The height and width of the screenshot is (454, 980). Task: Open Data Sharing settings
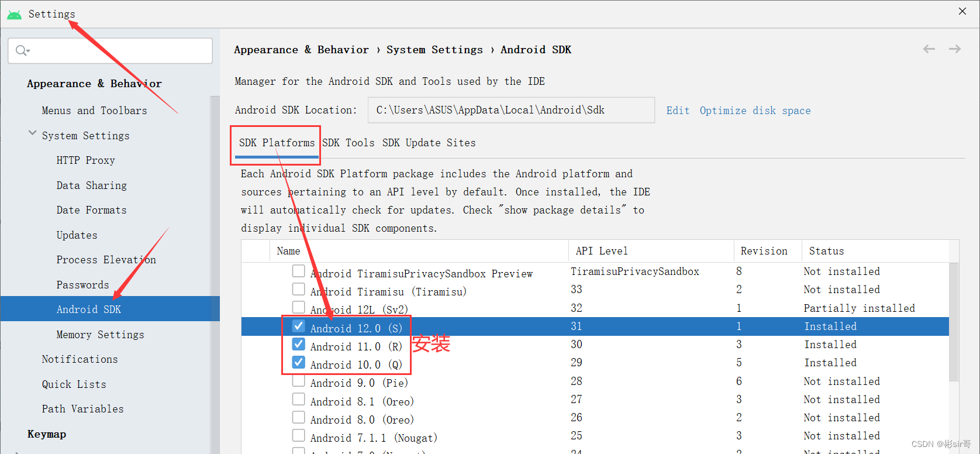coord(92,185)
